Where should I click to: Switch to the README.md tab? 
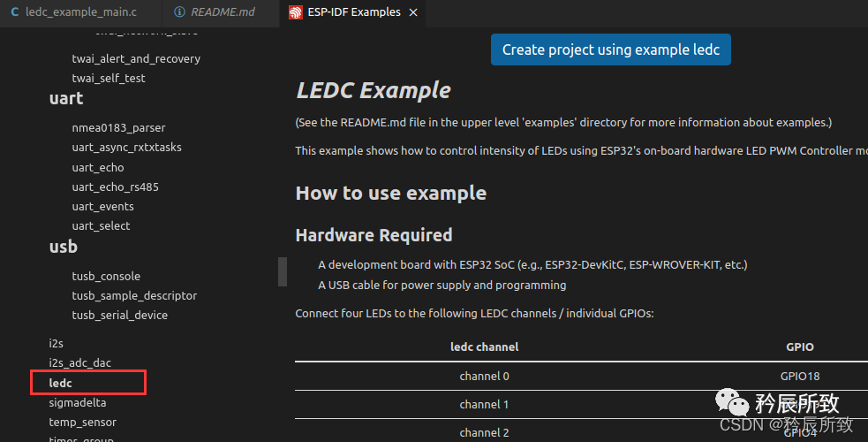[x=222, y=12]
